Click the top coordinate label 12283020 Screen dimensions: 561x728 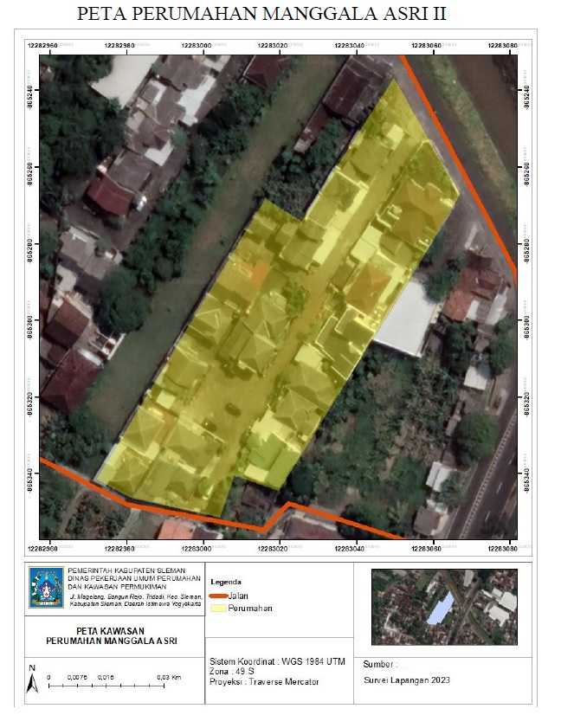273,46
